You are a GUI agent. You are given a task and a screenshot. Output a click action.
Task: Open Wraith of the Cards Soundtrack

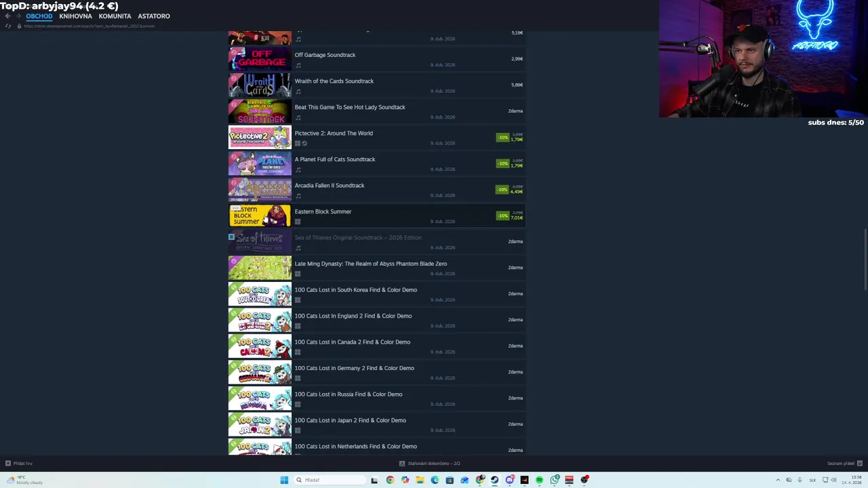pos(334,81)
